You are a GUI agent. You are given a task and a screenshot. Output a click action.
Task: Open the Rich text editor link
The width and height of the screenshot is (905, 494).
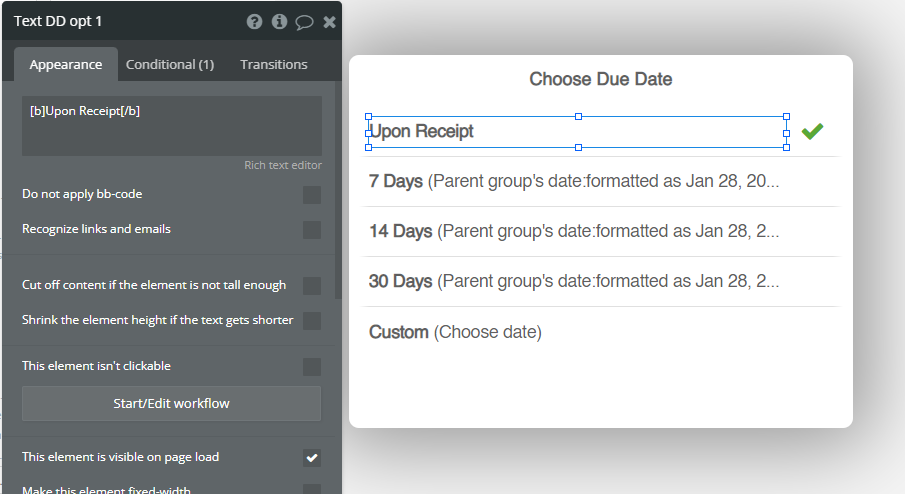283,166
